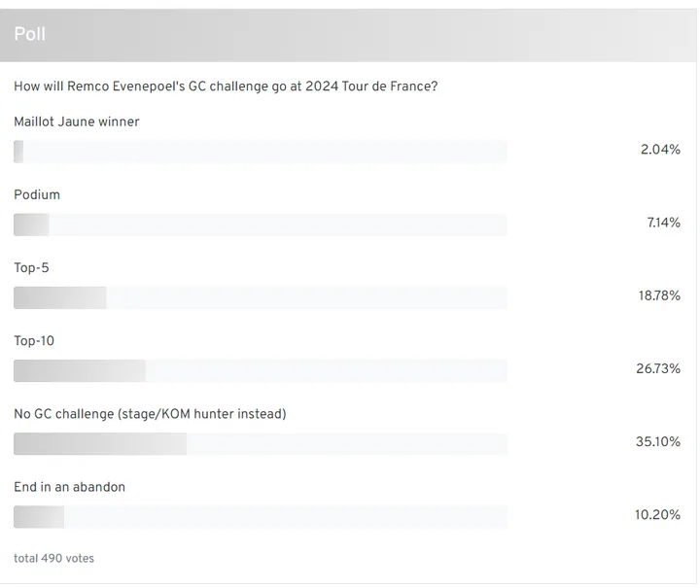This screenshot has height=588, width=700.
Task: Click the Maillot Jaune winner result bar
Action: tap(261, 152)
